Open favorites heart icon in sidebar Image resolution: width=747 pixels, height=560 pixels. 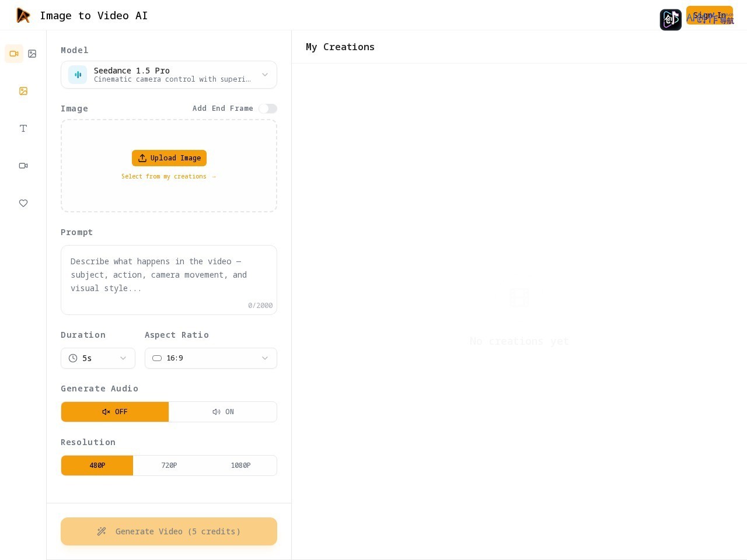(x=23, y=203)
